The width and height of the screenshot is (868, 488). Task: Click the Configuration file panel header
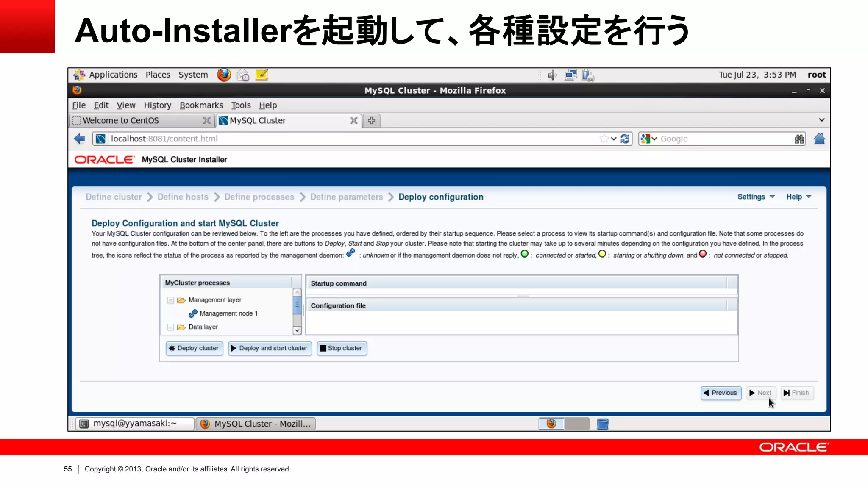pos(521,305)
